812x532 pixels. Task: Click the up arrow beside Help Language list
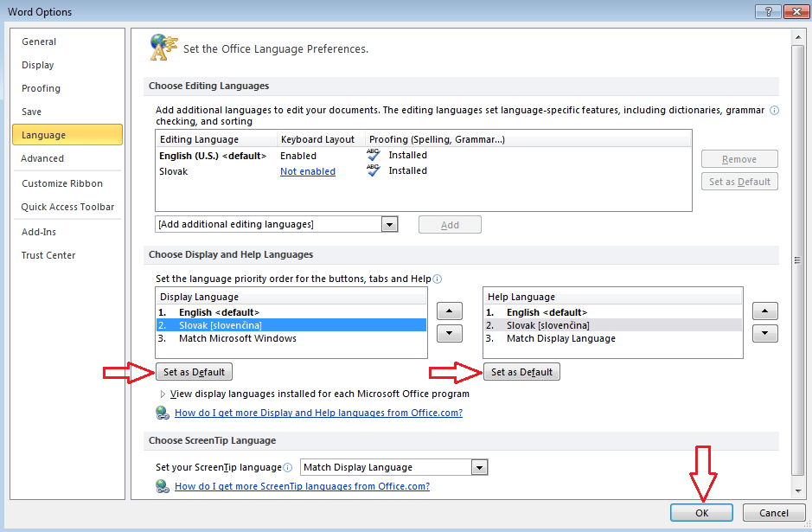pyautogui.click(x=764, y=311)
